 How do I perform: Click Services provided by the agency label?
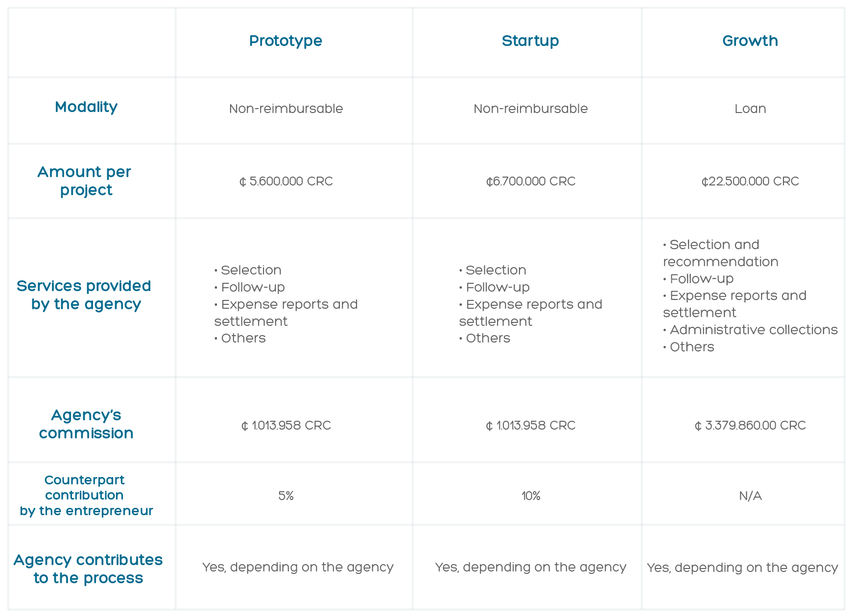(x=84, y=295)
